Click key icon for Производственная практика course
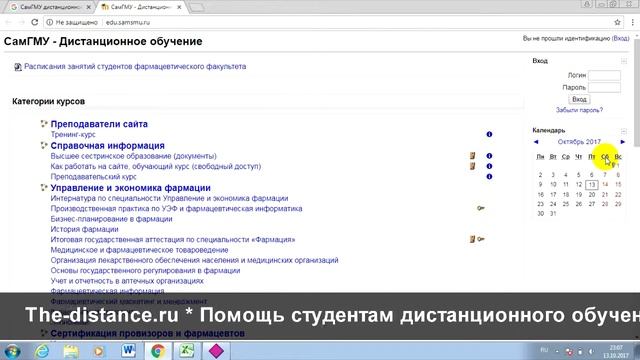 tap(481, 208)
